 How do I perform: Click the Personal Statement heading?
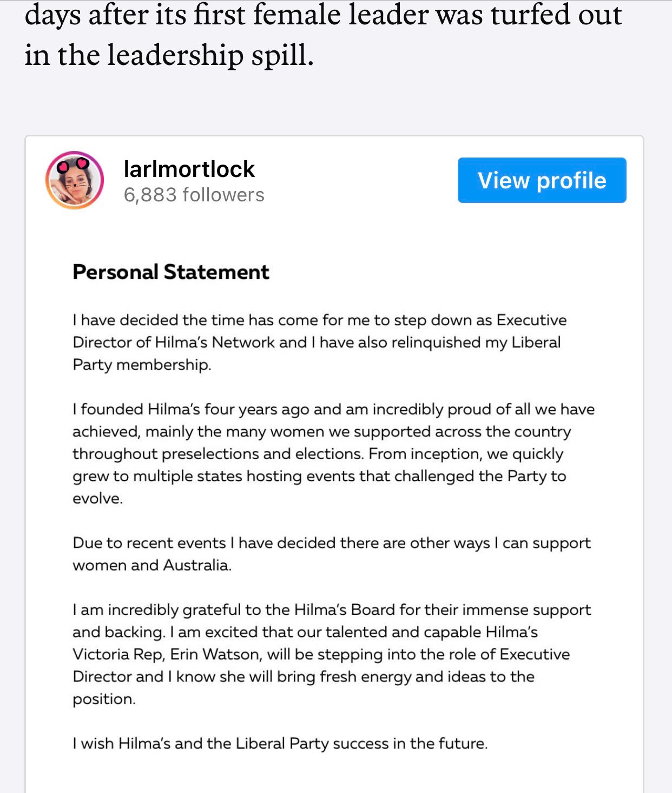(x=170, y=272)
